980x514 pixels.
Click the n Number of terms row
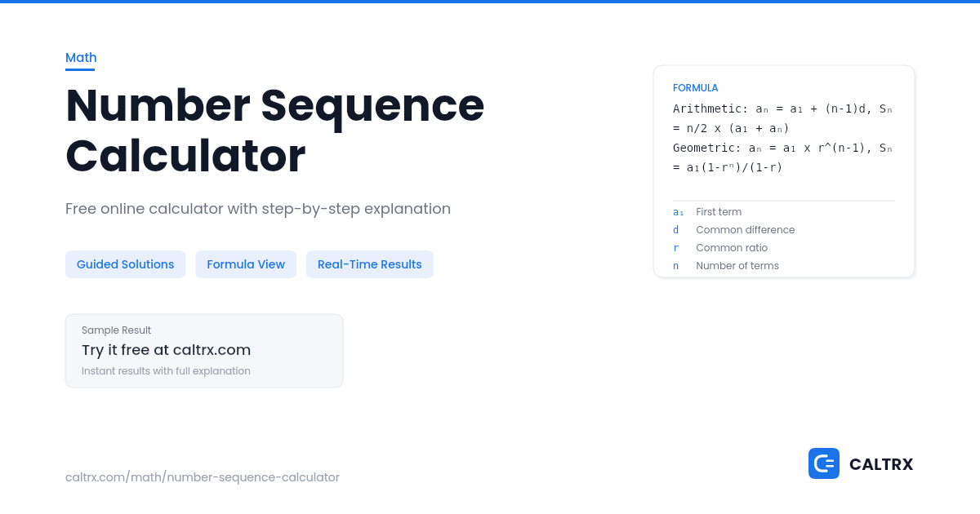pyautogui.click(x=726, y=266)
